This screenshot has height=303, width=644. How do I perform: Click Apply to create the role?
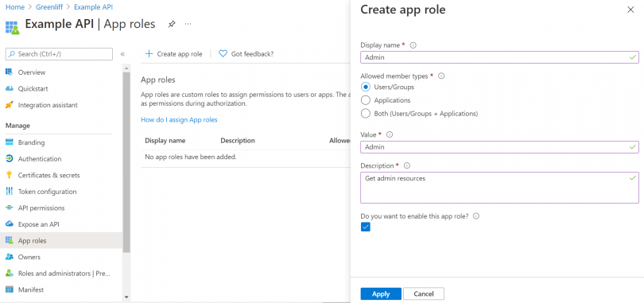click(x=381, y=294)
